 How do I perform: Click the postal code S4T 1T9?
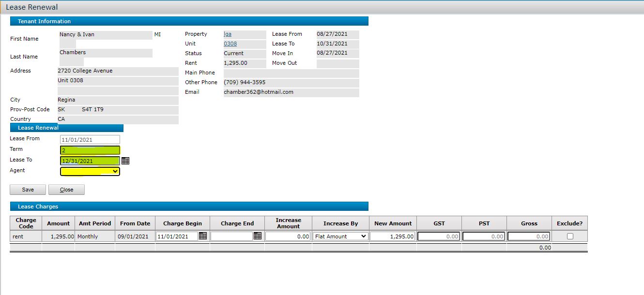point(92,109)
